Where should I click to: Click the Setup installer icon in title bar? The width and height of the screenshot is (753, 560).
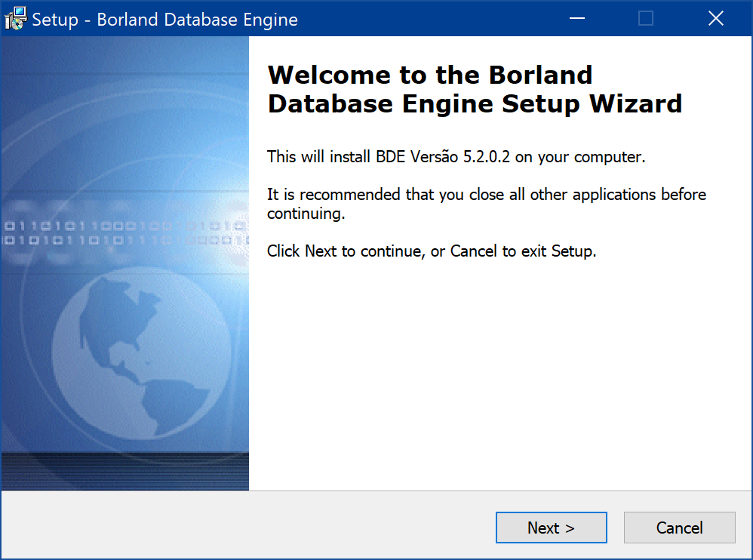pyautogui.click(x=16, y=19)
